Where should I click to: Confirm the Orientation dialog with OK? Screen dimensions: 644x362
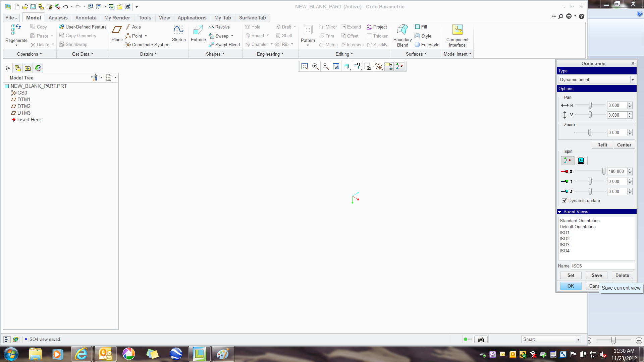(x=571, y=286)
